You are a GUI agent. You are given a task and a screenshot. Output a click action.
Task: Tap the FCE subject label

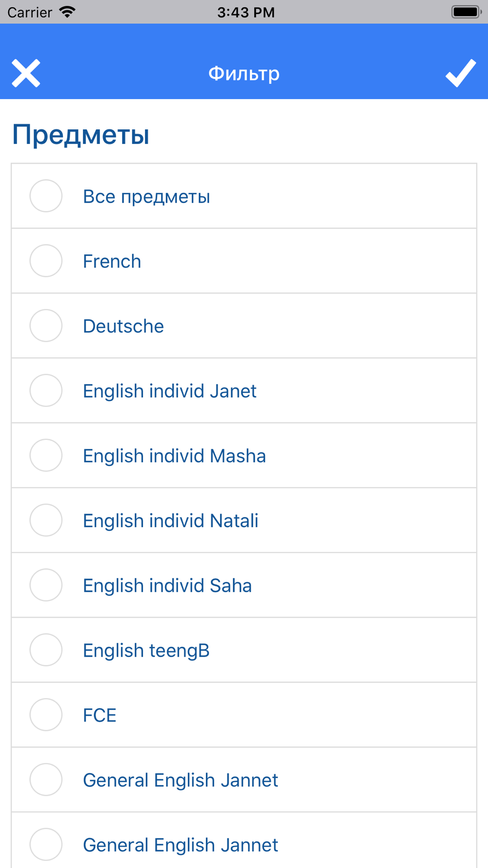(x=100, y=716)
